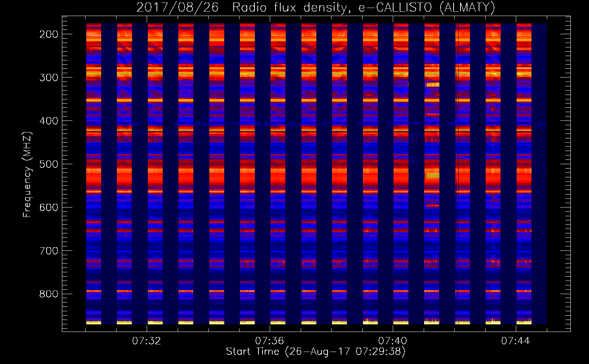Click the 500 frequency tick label
Screen dimensions: 589x364
click(x=49, y=164)
